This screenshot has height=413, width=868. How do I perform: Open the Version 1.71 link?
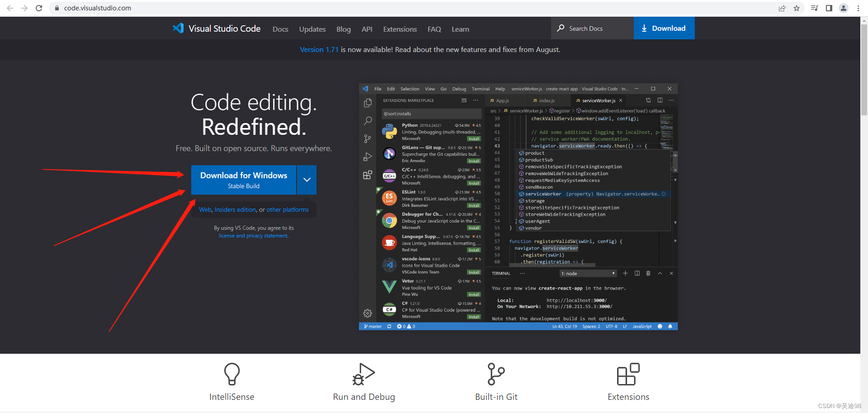(x=319, y=50)
